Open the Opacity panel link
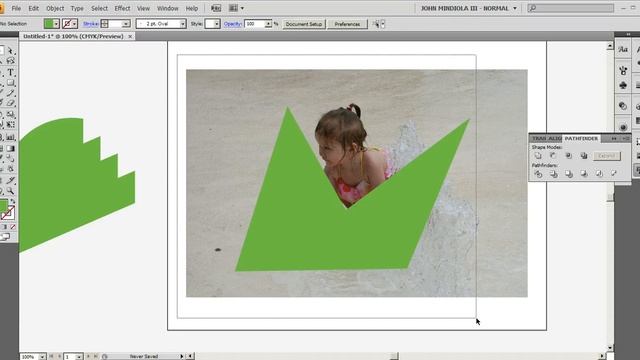The width and height of the screenshot is (640, 360). [232, 24]
